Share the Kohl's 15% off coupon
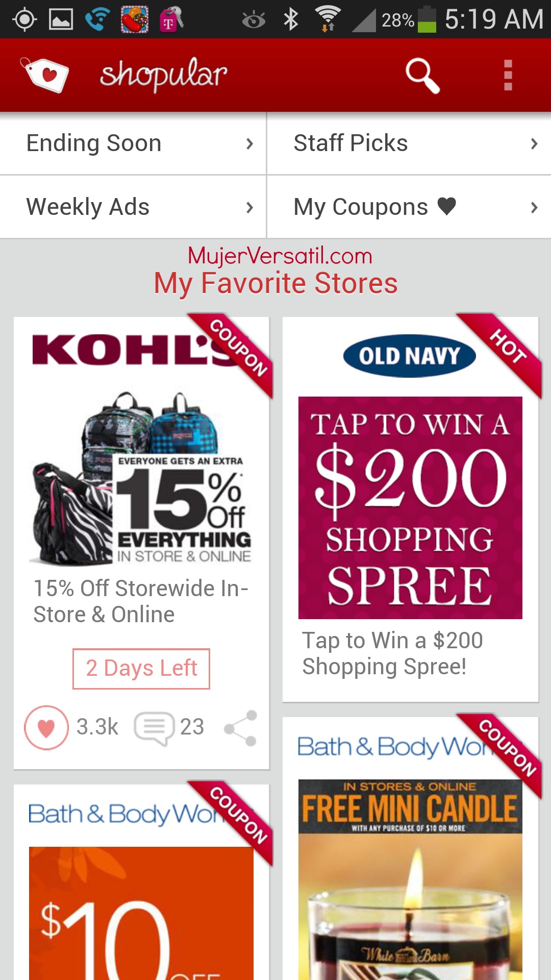This screenshot has height=980, width=551. (240, 728)
